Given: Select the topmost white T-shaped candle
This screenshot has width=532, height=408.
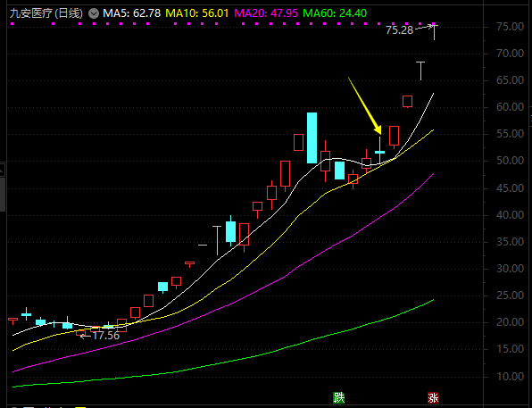Looking at the screenshot, I should (x=434, y=32).
